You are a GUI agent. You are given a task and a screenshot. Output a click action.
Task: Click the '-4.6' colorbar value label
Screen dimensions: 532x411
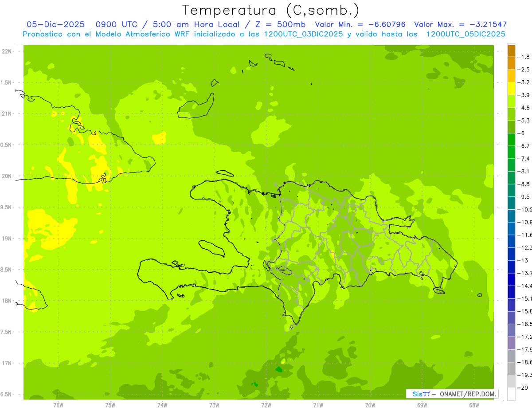pyautogui.click(x=524, y=108)
